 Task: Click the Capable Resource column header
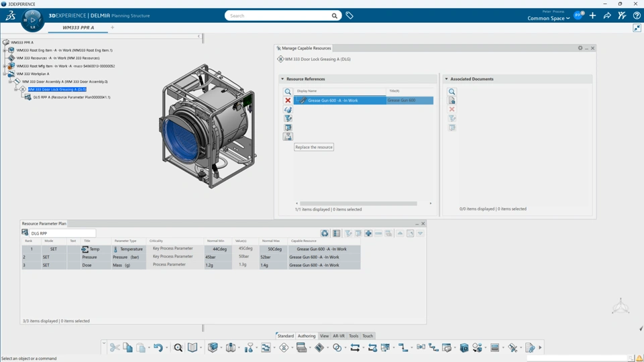303,241
